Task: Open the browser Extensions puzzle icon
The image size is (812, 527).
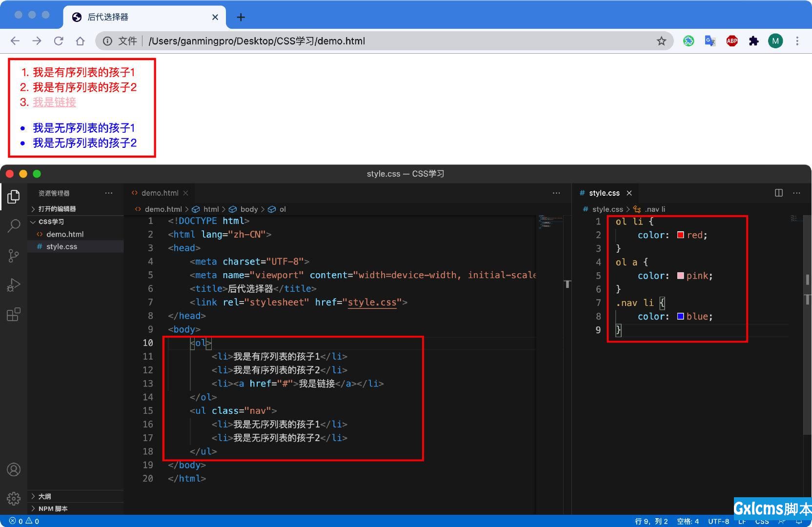Action: coord(753,41)
